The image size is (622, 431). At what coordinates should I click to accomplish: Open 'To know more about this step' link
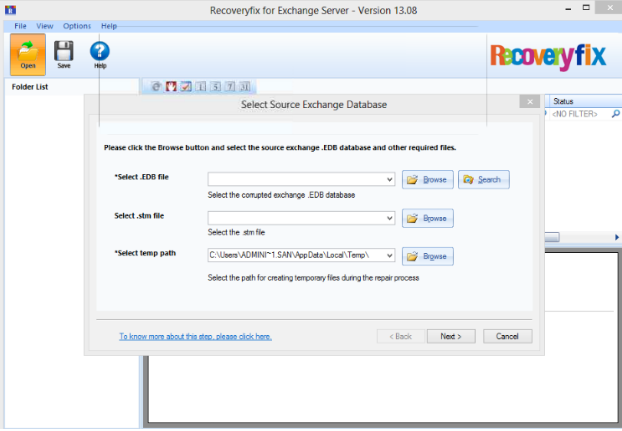pos(196,336)
